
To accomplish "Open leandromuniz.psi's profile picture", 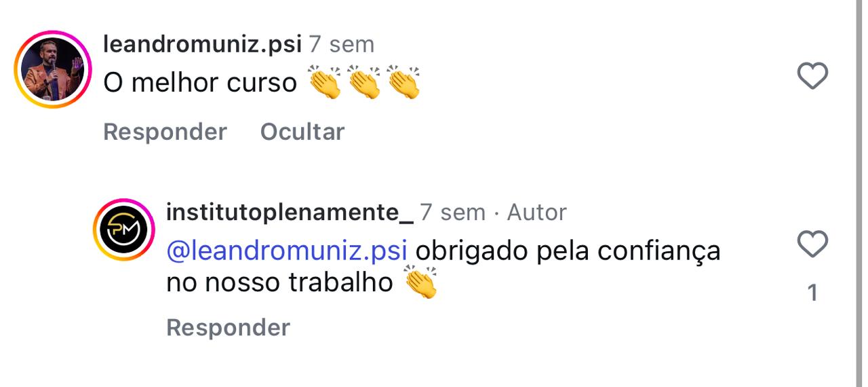I will 53,69.
